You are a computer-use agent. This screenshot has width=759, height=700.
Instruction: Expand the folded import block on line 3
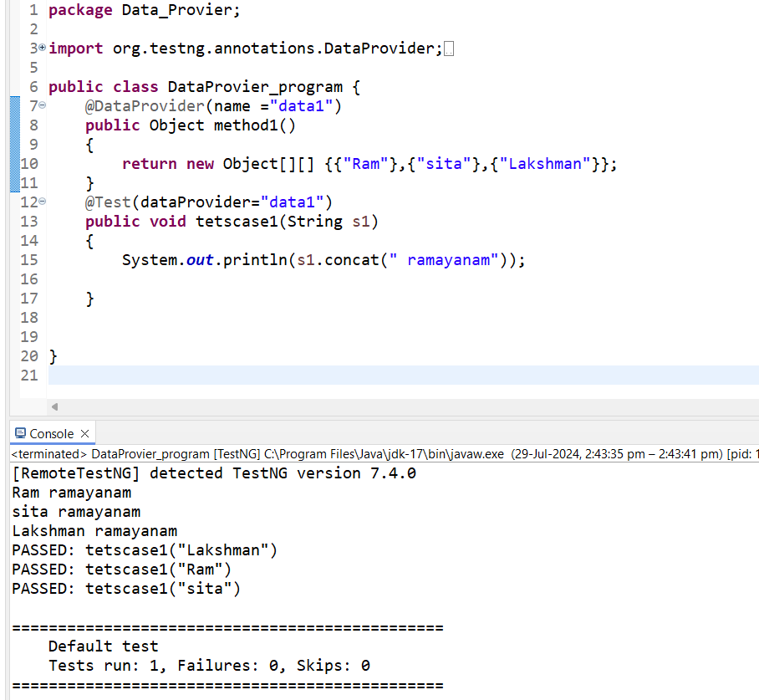tap(42, 48)
